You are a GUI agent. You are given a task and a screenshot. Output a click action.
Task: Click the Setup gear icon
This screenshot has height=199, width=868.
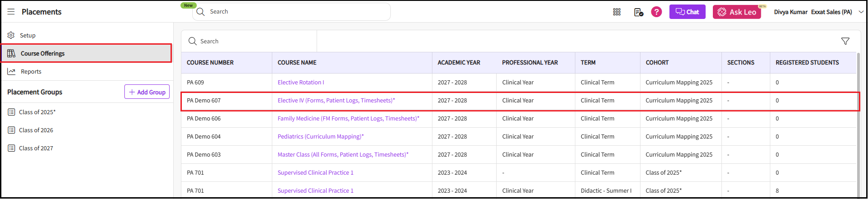pos(11,35)
